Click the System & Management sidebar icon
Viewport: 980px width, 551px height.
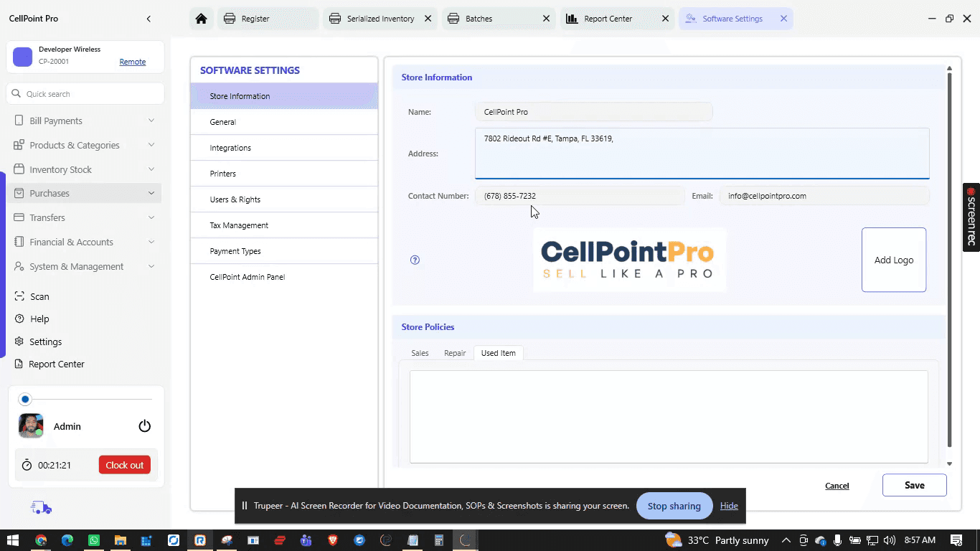(x=19, y=266)
